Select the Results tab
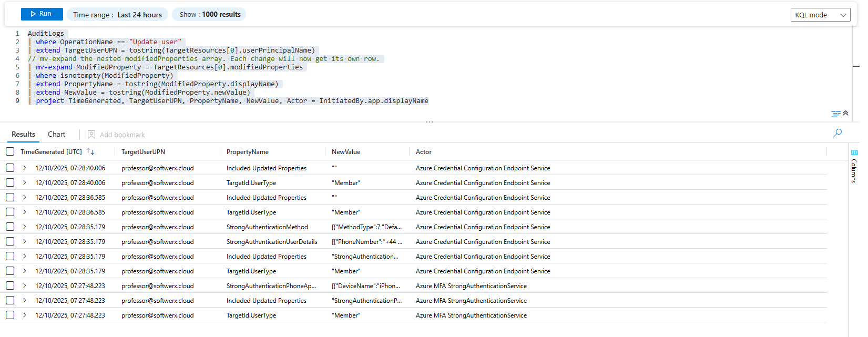 point(23,134)
